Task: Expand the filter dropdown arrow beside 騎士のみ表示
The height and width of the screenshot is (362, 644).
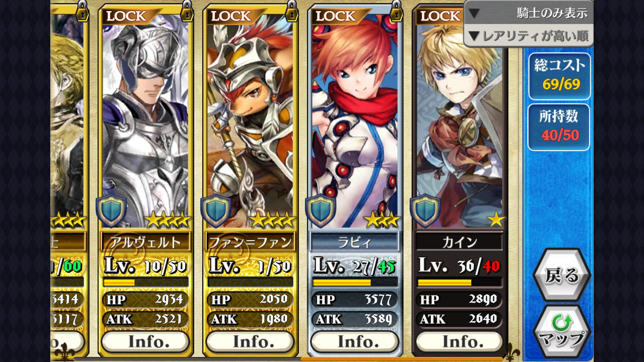Action: point(474,13)
